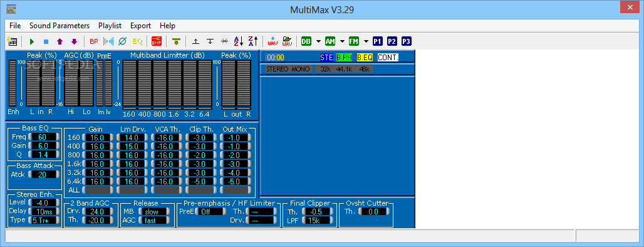The width and height of the screenshot is (644, 247).
Task: Click the Bass EQ Freq value 60
Action: pyautogui.click(x=44, y=137)
